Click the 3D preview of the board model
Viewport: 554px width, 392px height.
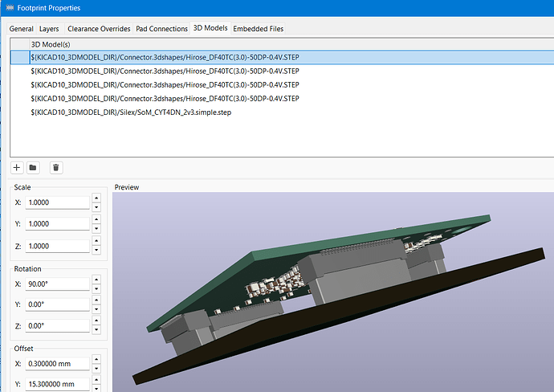(333, 292)
